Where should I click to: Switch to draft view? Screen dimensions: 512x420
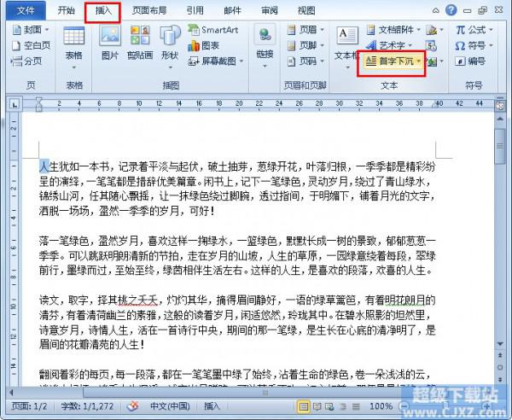click(x=356, y=406)
